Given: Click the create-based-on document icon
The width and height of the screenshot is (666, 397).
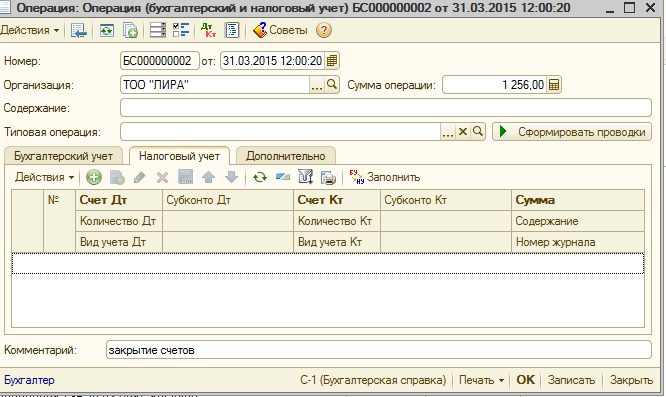Looking at the screenshot, I should pos(130,30).
